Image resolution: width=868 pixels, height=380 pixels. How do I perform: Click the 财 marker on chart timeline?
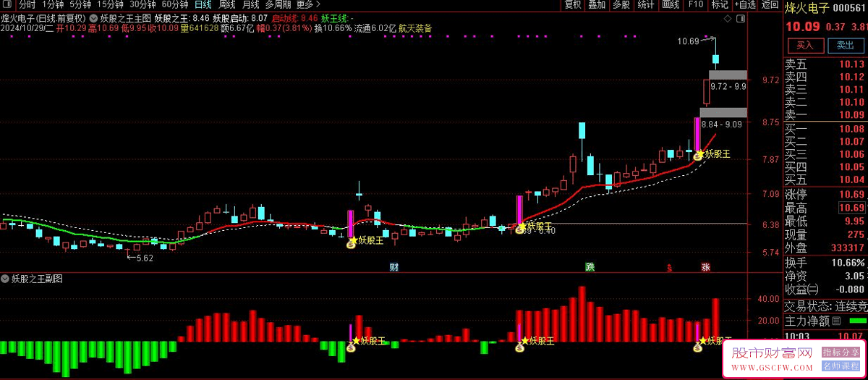(394, 267)
